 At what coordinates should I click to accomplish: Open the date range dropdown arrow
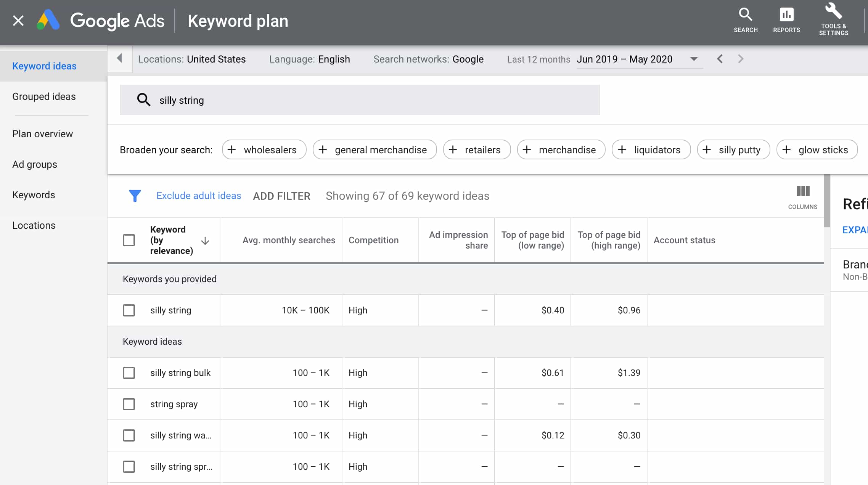694,59
